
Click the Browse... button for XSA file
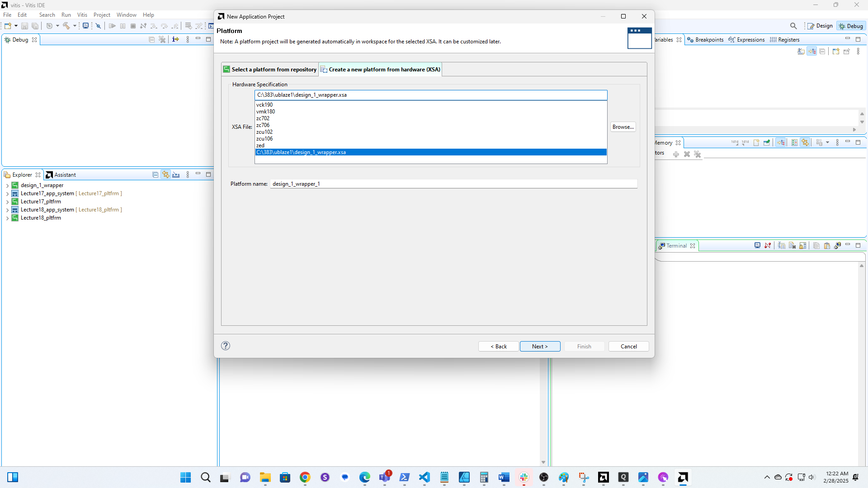tap(623, 127)
